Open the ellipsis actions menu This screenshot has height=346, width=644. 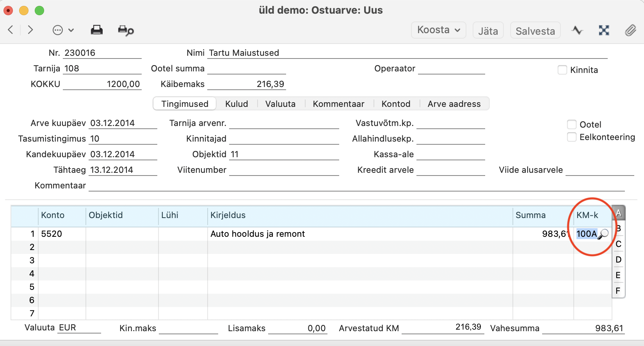tap(63, 30)
